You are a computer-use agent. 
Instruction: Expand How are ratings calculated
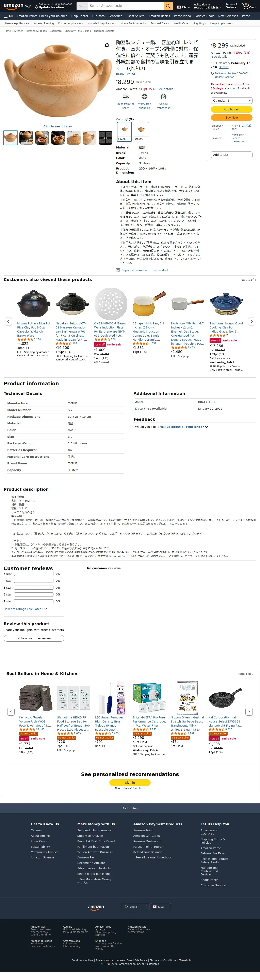click(x=25, y=609)
